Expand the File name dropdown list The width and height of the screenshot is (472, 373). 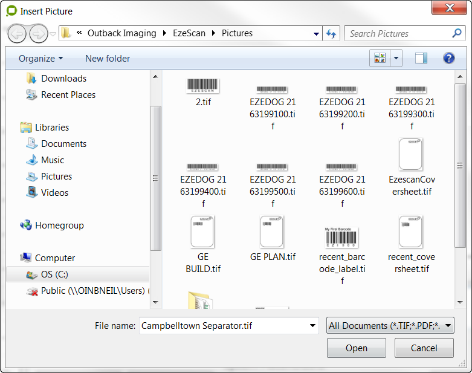tap(313, 326)
